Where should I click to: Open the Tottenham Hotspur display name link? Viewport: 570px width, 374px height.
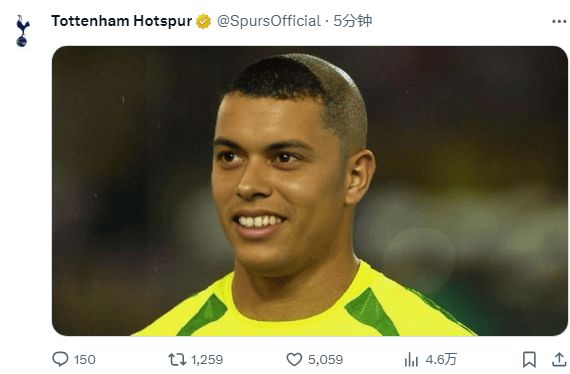tap(121, 21)
